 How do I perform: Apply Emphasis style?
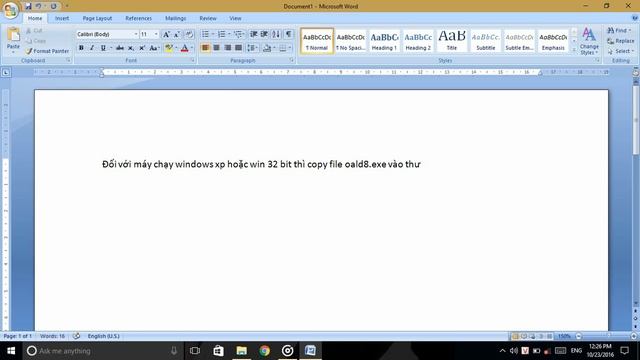[x=553, y=41]
